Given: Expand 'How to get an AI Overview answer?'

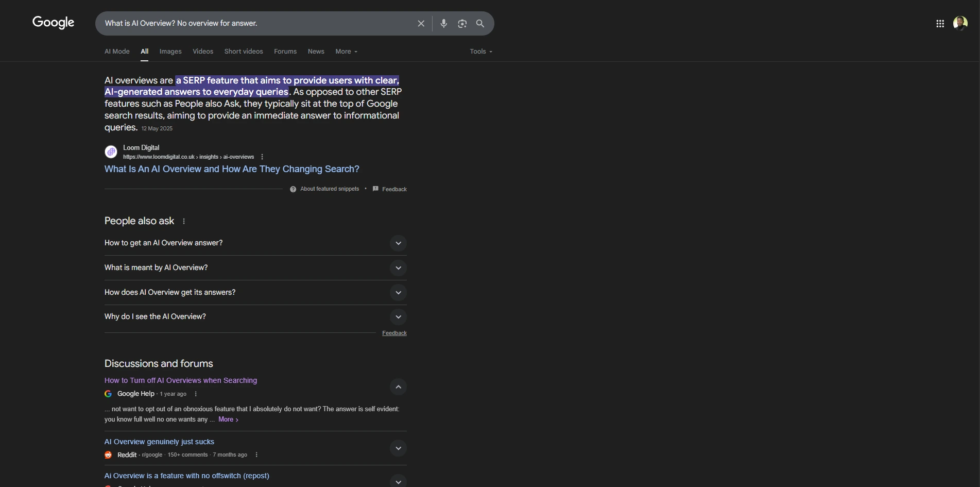Looking at the screenshot, I should point(398,243).
